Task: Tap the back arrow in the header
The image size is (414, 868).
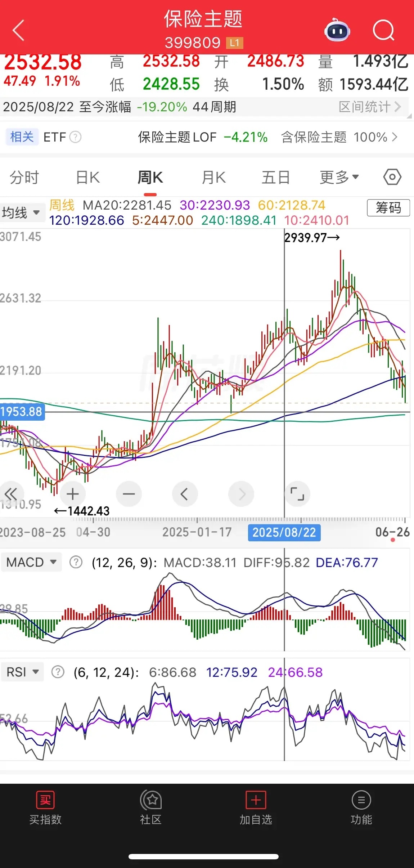Action: (19, 30)
